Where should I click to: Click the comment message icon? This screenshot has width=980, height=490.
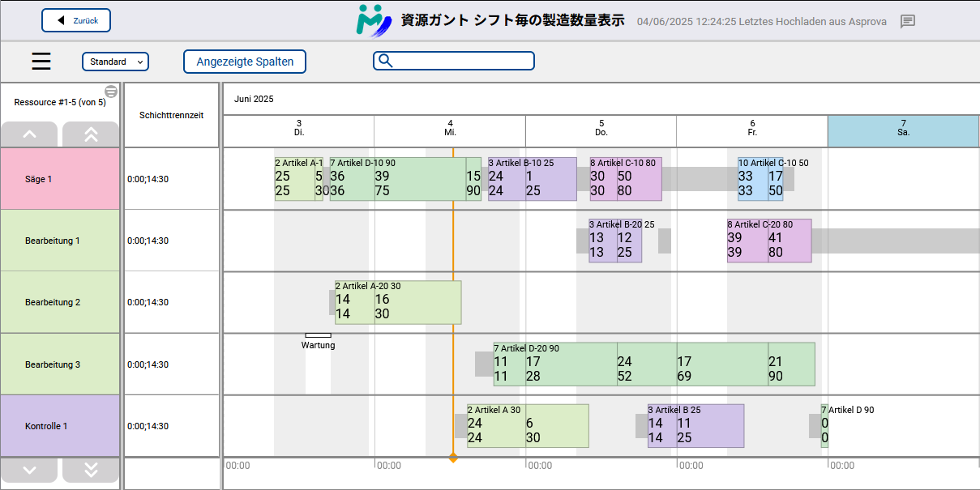908,21
